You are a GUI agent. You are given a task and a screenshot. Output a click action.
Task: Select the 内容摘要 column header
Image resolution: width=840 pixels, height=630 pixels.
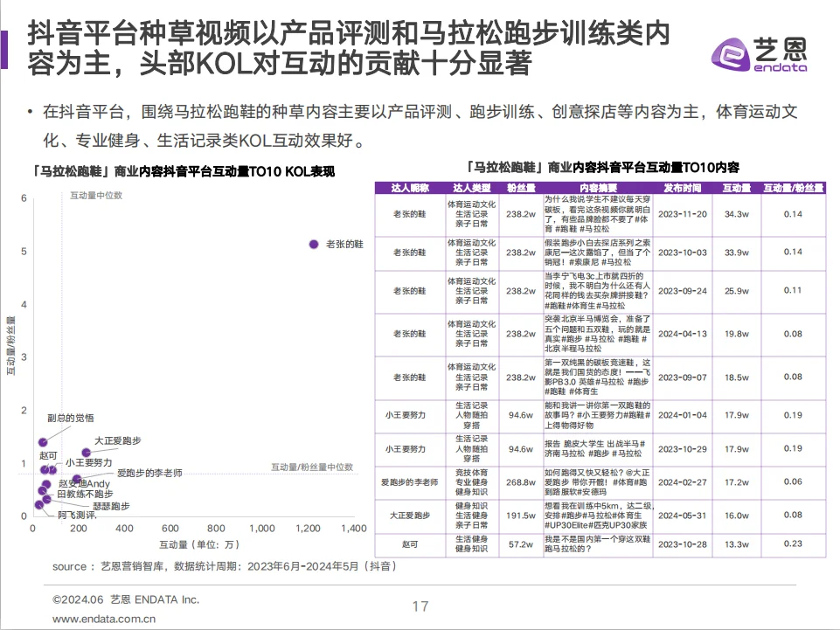pyautogui.click(x=599, y=188)
